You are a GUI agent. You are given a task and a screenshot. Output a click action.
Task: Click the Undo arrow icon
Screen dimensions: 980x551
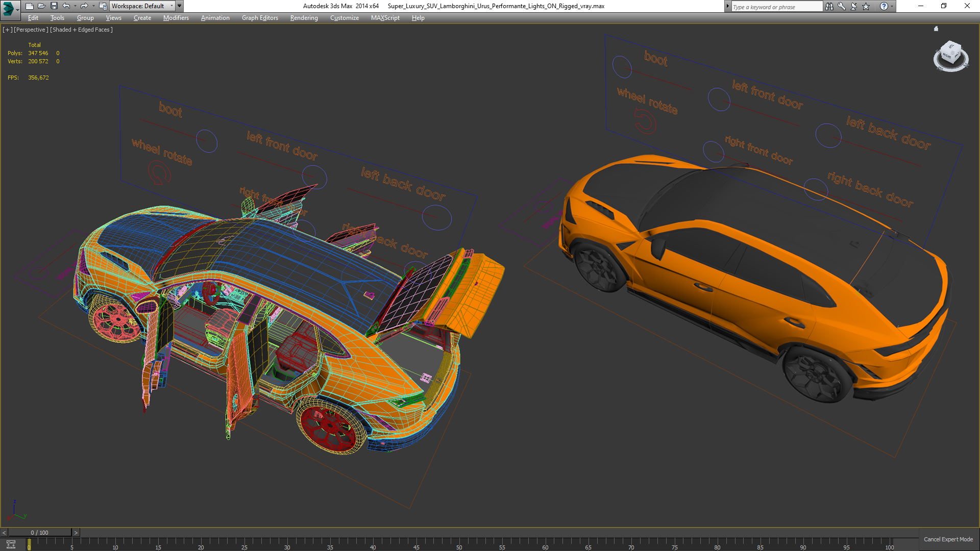[x=66, y=6]
